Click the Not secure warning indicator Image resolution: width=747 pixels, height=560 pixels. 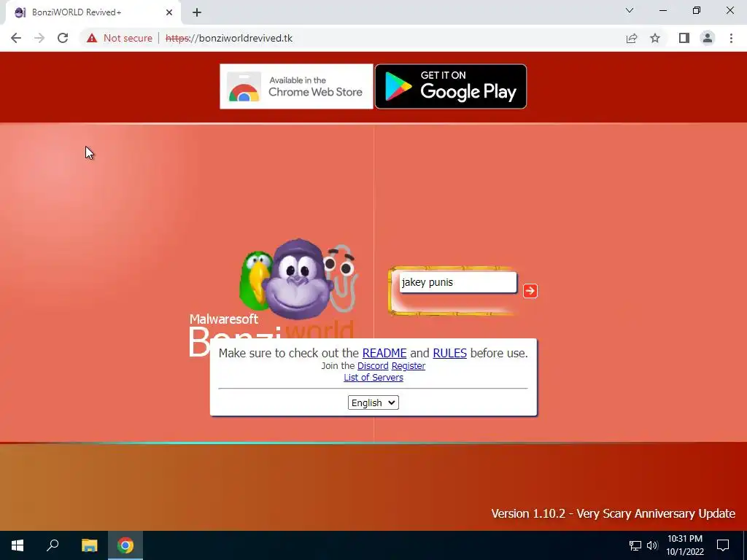tap(120, 38)
